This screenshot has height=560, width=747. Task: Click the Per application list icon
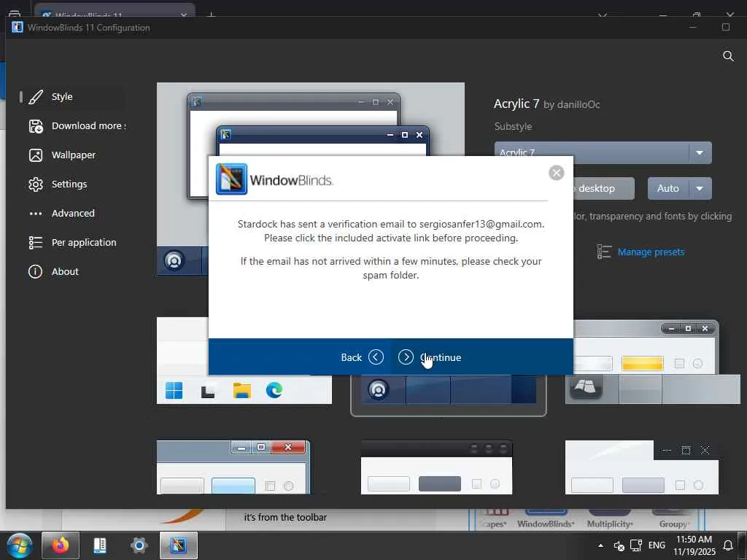[36, 242]
